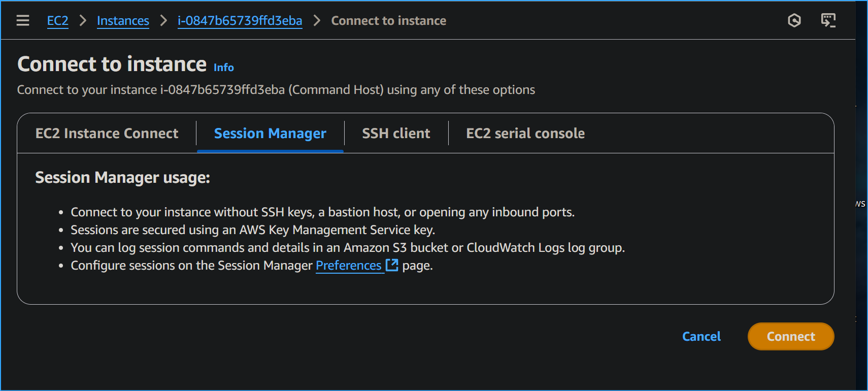
Task: Click the orange Connect button
Action: [790, 337]
